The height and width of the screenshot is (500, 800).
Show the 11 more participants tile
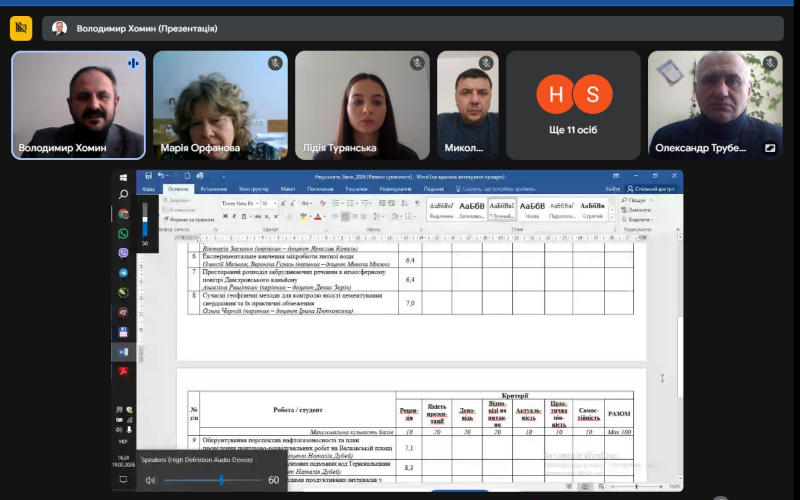[x=573, y=105]
